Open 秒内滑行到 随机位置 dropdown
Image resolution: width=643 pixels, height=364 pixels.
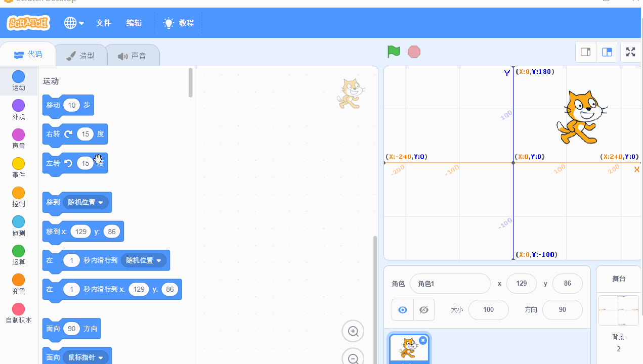click(x=144, y=260)
